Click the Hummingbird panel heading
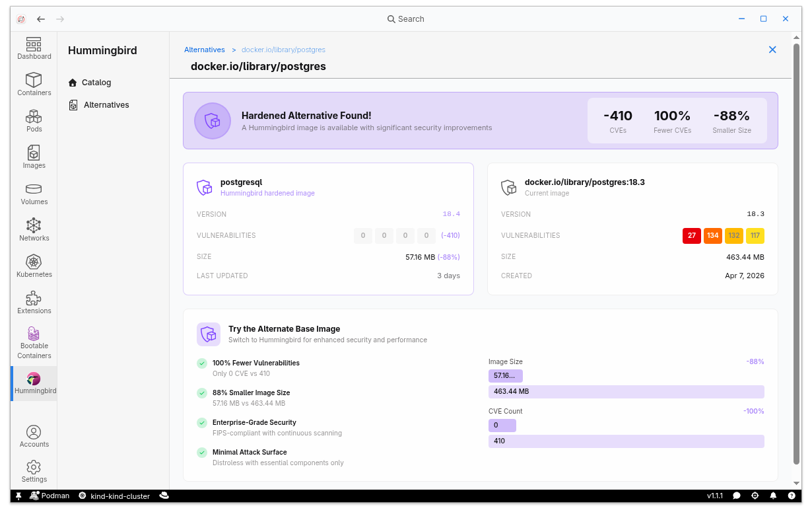This screenshot has width=812, height=524. (102, 51)
